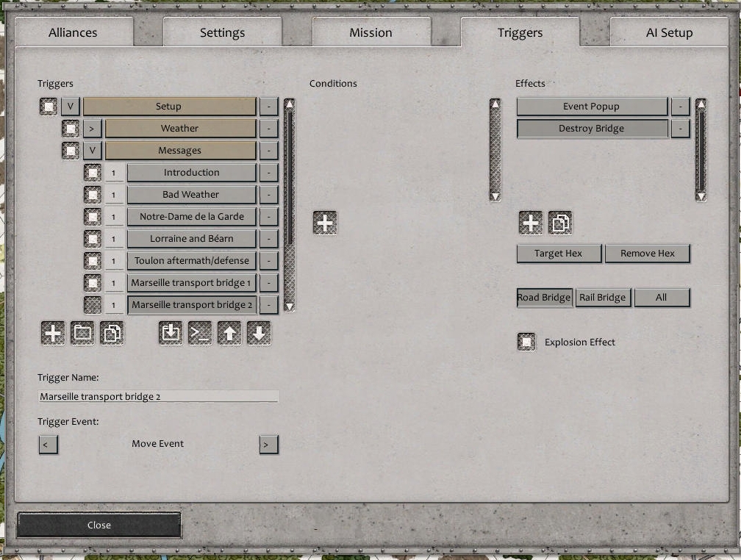Open the load trigger folder icon
741x560 pixels.
click(x=82, y=332)
